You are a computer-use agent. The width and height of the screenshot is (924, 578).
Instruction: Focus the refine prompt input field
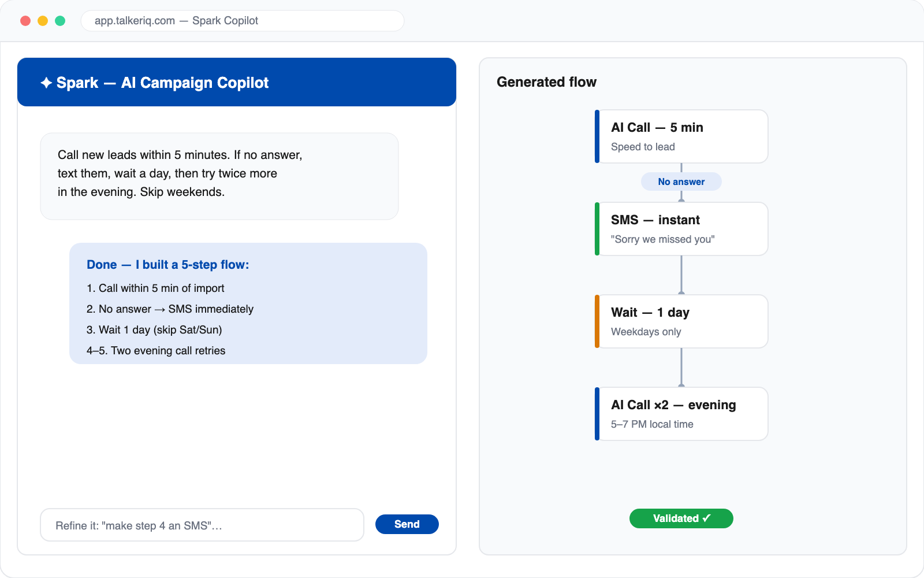(x=202, y=525)
